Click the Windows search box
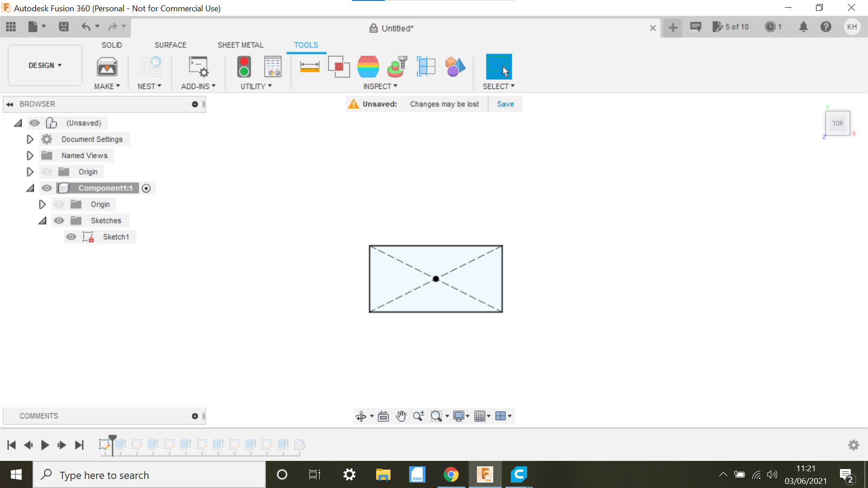The height and width of the screenshot is (488, 868). (x=149, y=474)
